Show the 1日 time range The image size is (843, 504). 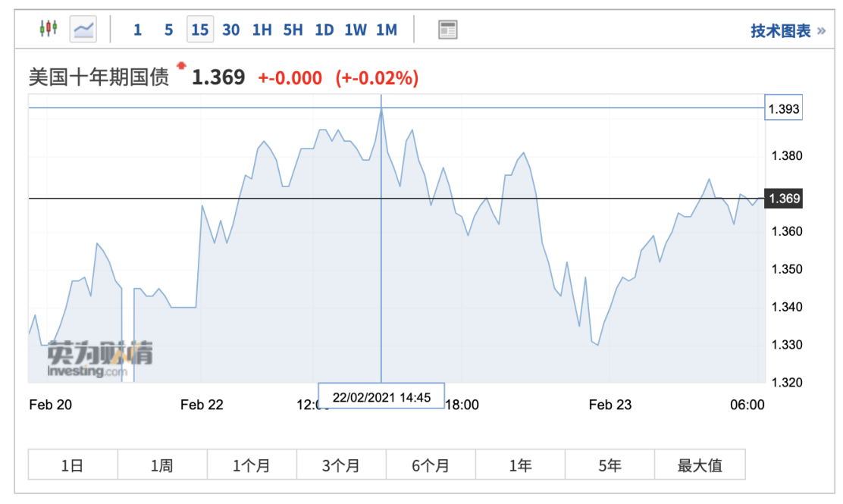[x=73, y=465]
